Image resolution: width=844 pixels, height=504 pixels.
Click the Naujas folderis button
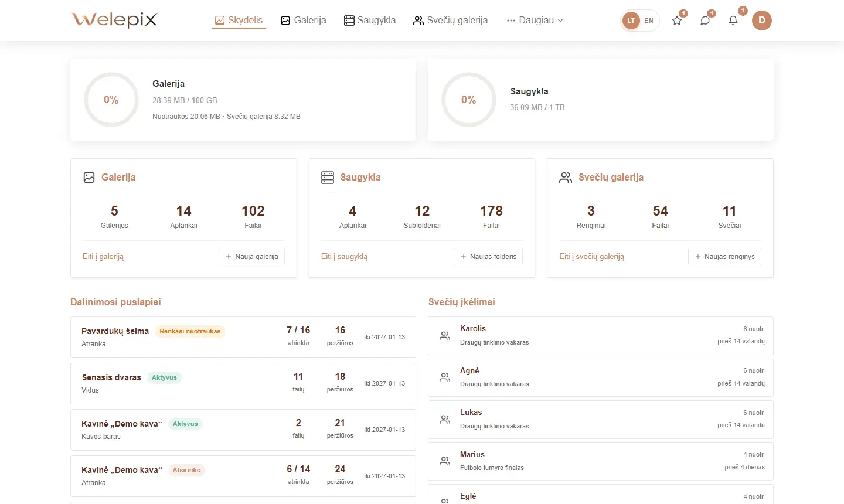[488, 257]
